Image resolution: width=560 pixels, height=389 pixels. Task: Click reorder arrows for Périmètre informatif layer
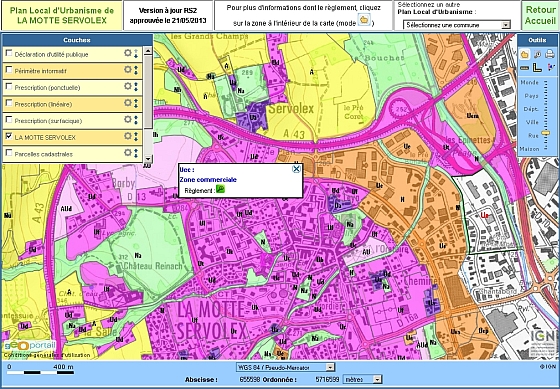[x=136, y=70]
